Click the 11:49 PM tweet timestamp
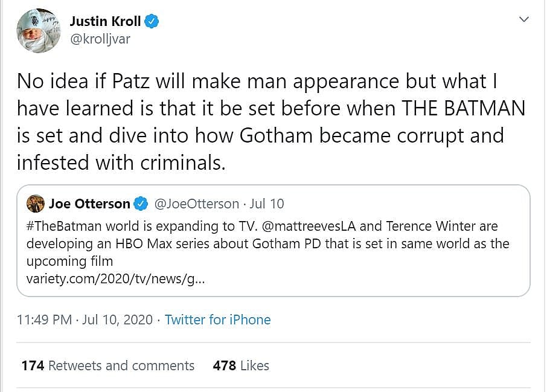The image size is (547, 392). [x=45, y=320]
